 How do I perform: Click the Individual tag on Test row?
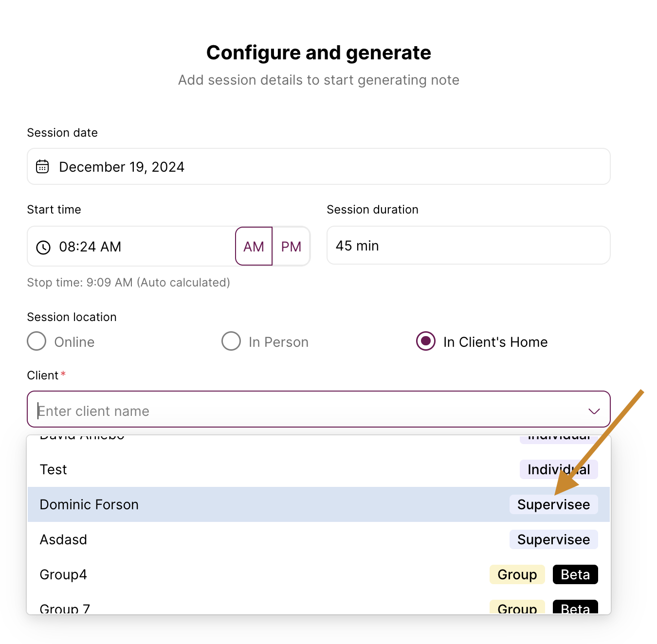[559, 469]
